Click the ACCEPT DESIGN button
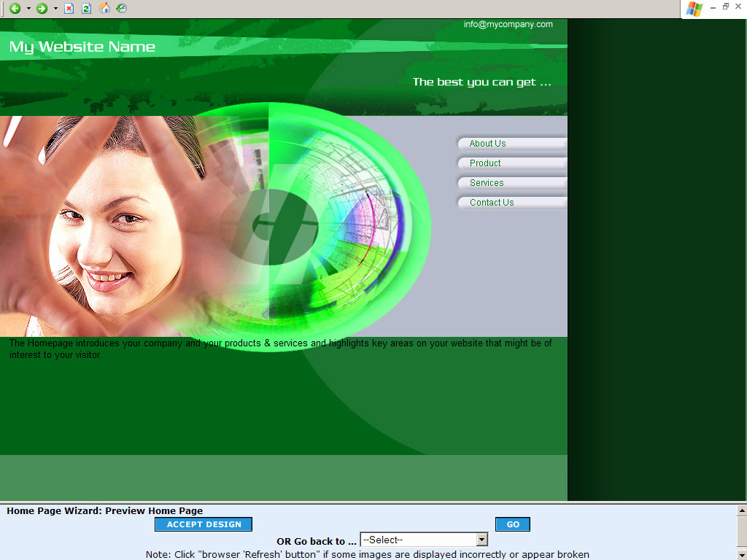The image size is (747, 560). [204, 524]
